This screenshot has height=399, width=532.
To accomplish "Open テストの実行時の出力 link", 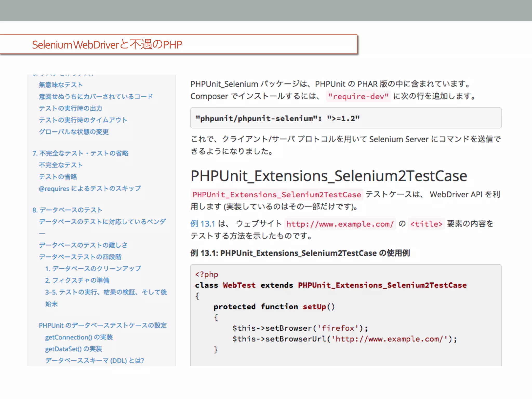I will pyautogui.click(x=70, y=108).
